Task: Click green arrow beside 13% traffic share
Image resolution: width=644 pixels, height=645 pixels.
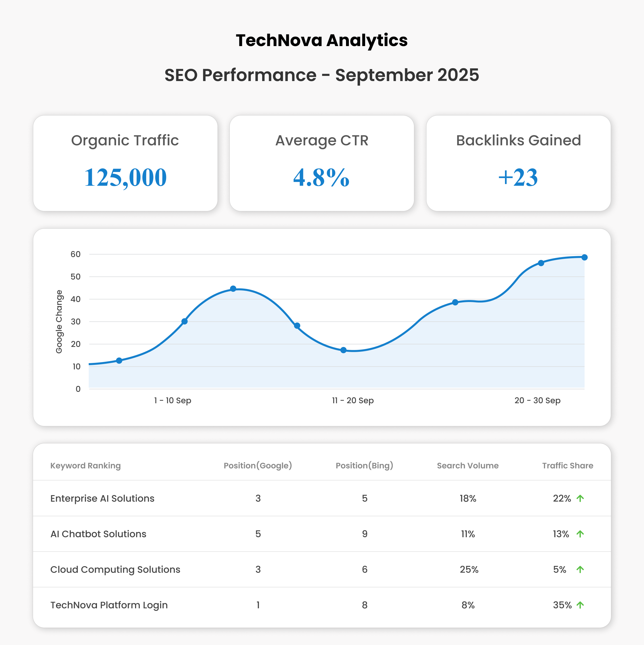Action: click(580, 534)
